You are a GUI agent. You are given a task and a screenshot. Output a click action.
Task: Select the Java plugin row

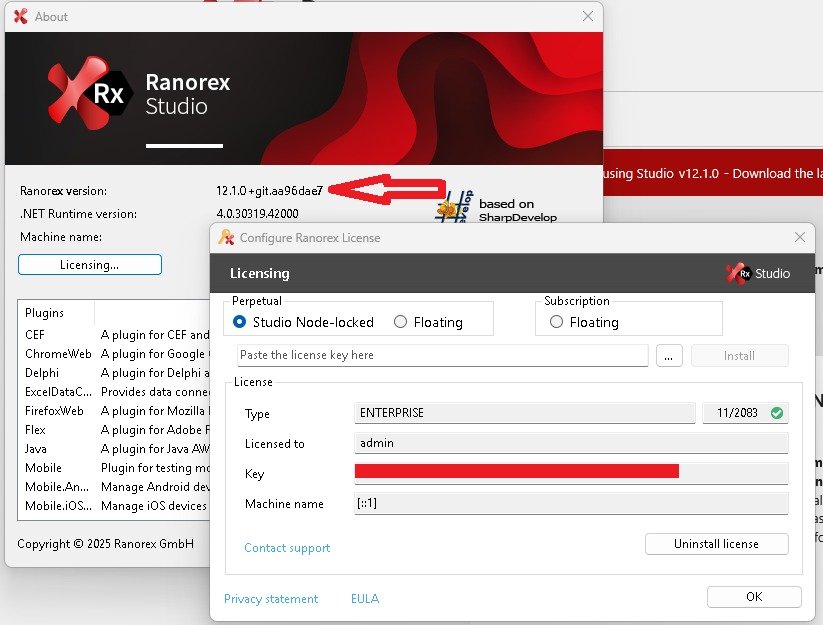(x=114, y=449)
